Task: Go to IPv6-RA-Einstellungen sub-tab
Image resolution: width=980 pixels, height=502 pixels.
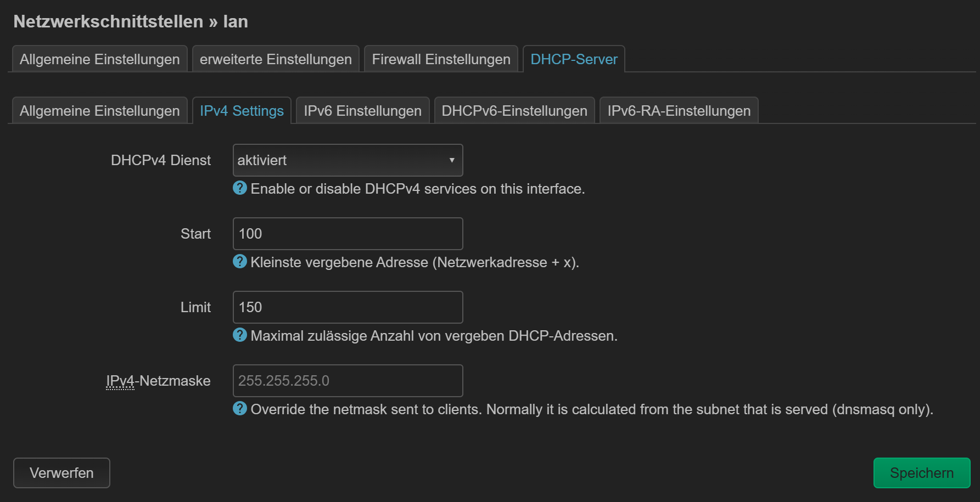Action: 679,111
